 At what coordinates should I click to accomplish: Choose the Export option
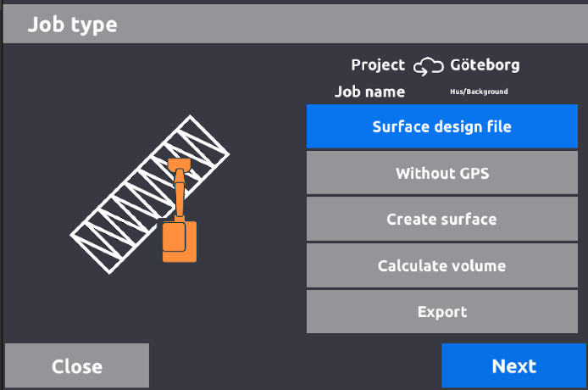point(441,312)
